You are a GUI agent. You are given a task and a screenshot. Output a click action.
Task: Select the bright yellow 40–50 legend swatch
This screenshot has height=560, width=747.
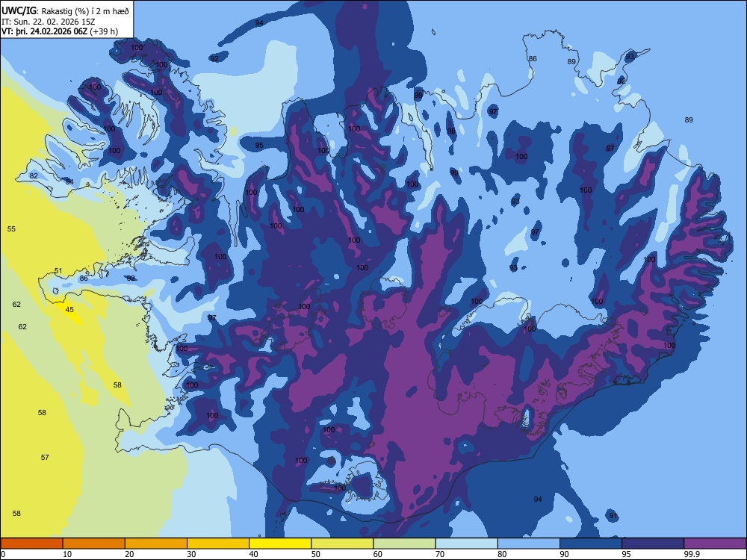tap(280, 544)
